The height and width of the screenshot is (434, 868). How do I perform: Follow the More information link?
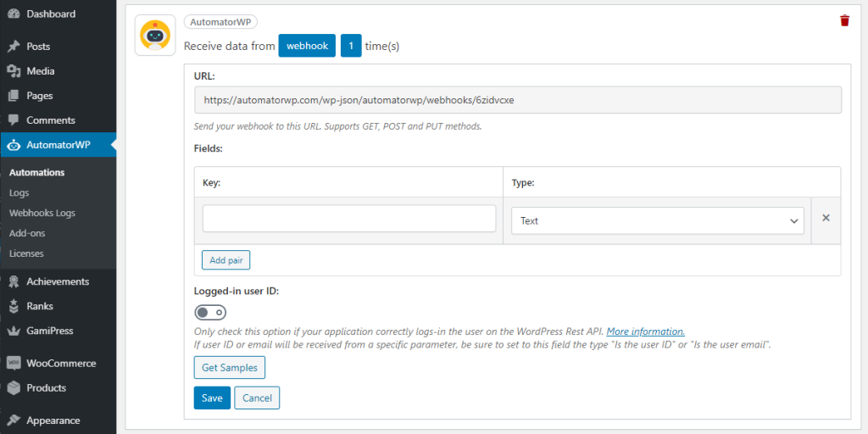(x=645, y=331)
